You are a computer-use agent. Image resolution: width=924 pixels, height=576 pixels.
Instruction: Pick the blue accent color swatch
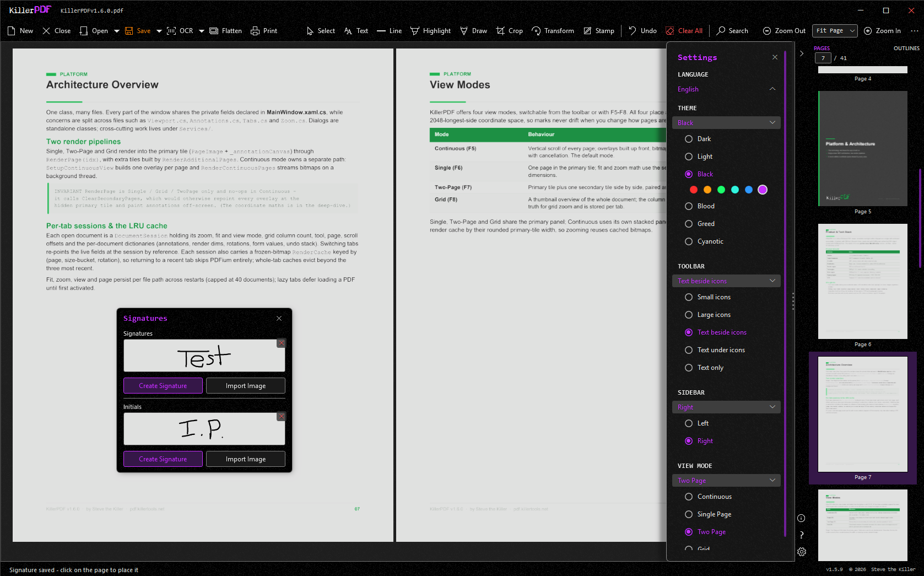[749, 190]
